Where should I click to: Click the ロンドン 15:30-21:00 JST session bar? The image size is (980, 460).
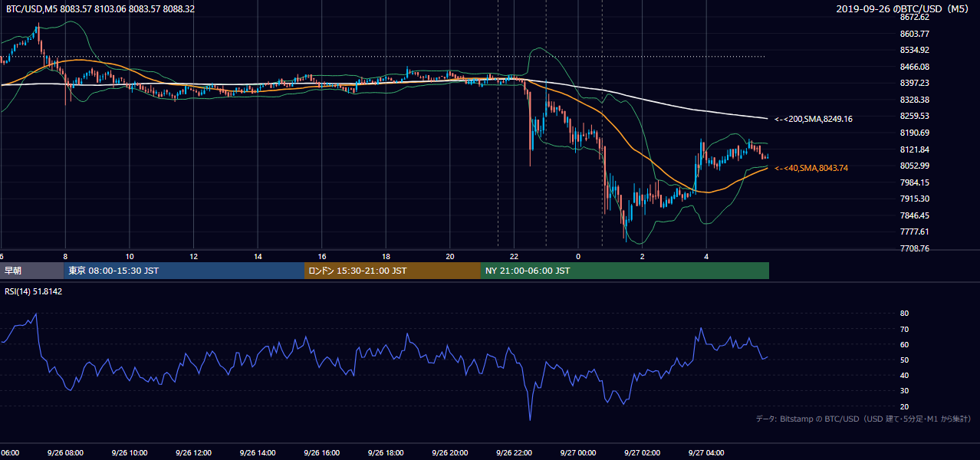tap(393, 271)
